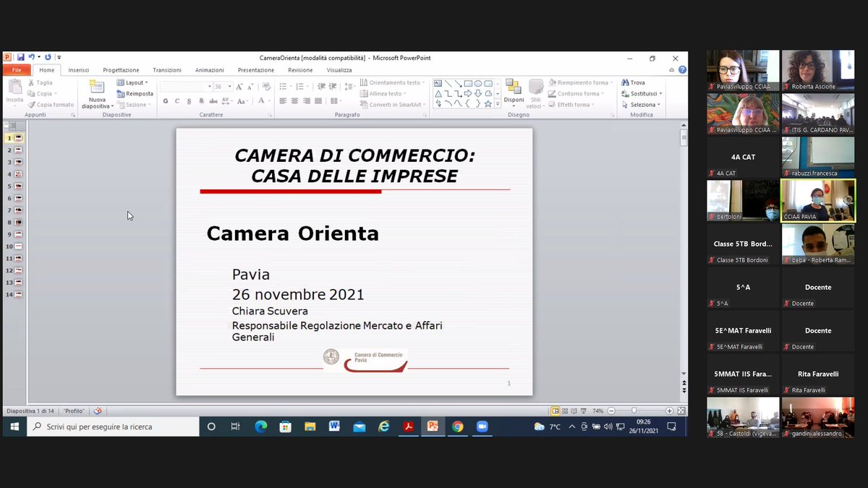This screenshot has width=868, height=488.
Task: Click the Trova find button
Action: coord(633,82)
